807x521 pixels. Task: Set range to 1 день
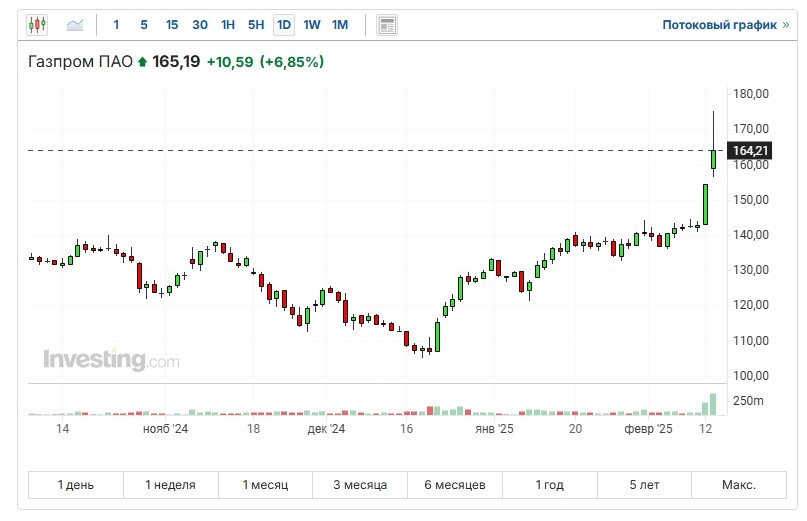76,485
